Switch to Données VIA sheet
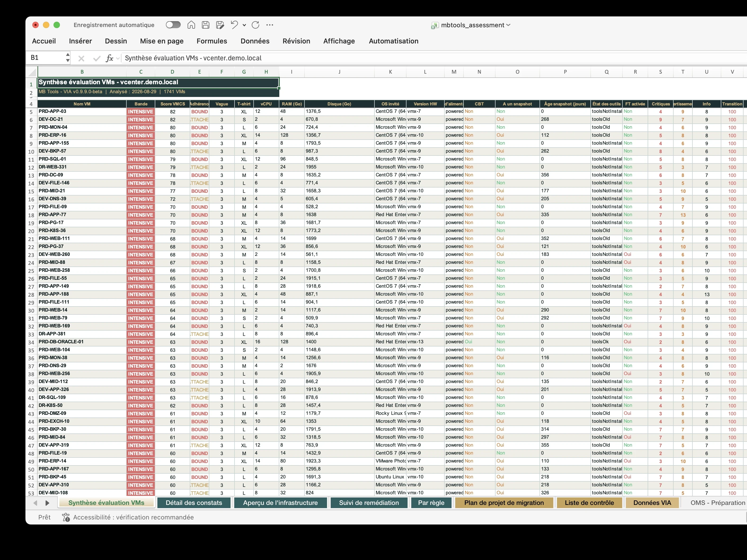747x560 pixels. 652,503
